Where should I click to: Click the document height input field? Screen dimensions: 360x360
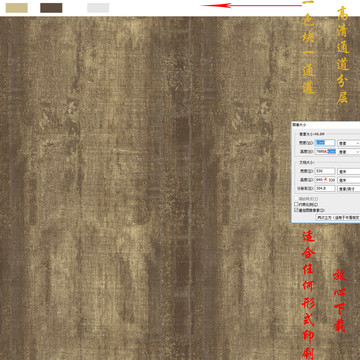point(325,180)
